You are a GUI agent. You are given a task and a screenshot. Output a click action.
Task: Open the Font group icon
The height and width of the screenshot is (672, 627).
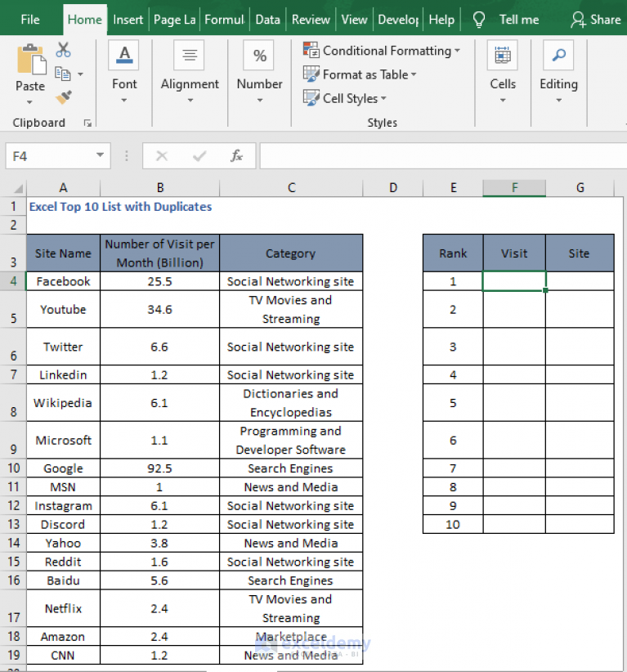124,55
